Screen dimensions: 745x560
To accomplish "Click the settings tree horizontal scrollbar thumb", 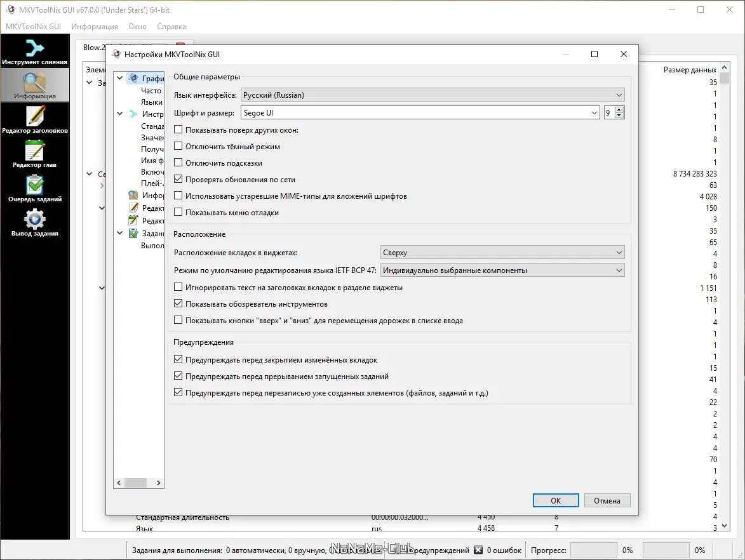I will coord(135,483).
